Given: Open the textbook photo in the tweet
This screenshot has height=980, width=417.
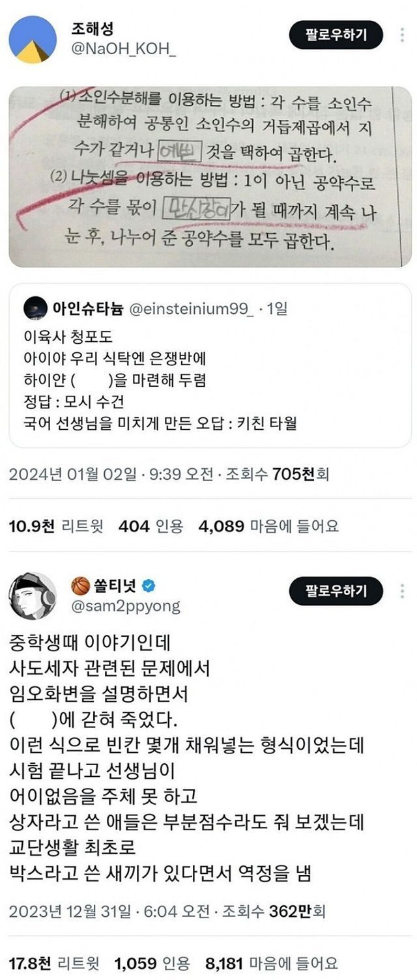Looking at the screenshot, I should 210,176.
